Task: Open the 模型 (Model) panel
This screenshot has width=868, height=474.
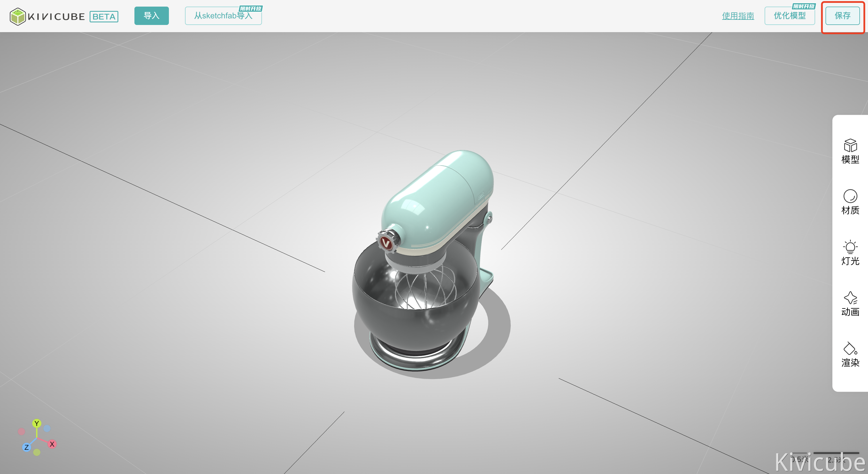Action: [850, 151]
